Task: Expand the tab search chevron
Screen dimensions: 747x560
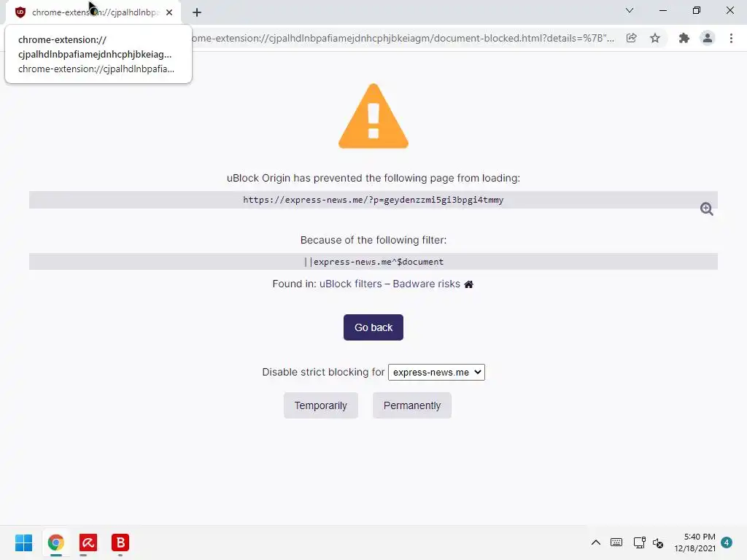Action: pyautogui.click(x=630, y=10)
